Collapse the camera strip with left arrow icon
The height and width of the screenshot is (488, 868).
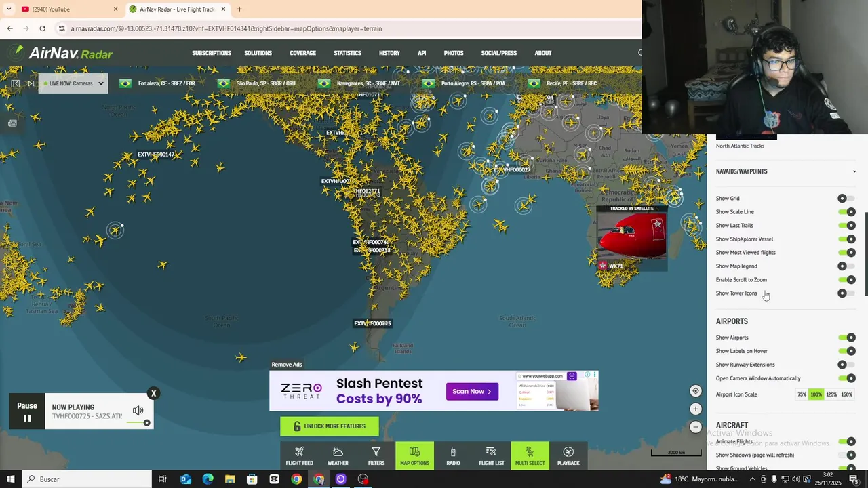[15, 83]
